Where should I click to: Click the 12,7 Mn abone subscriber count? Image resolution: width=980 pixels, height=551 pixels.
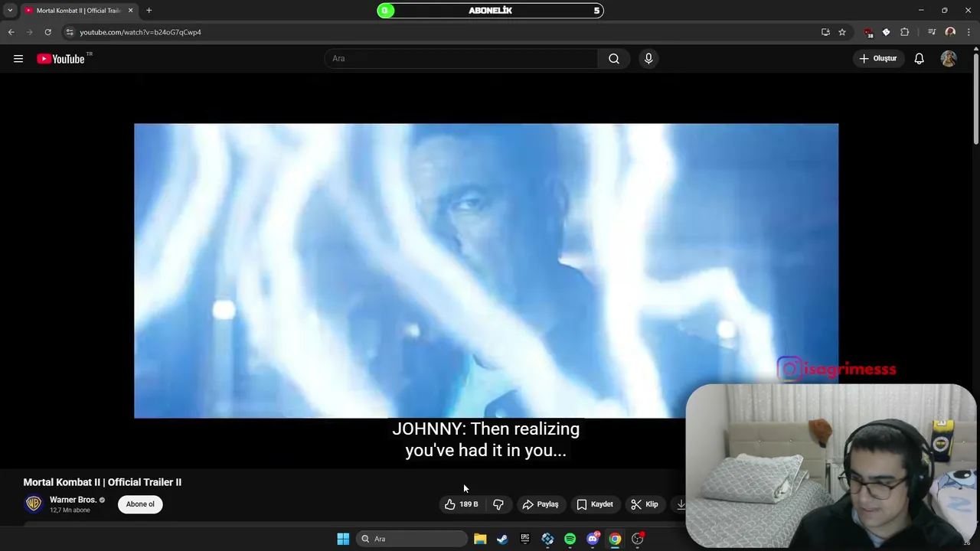[70, 510]
